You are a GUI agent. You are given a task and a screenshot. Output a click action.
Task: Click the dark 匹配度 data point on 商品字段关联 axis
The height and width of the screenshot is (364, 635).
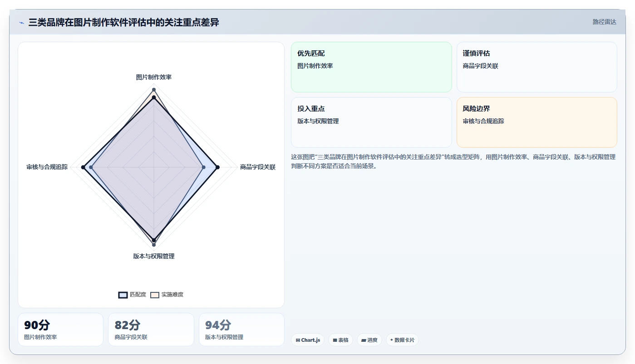pos(217,167)
